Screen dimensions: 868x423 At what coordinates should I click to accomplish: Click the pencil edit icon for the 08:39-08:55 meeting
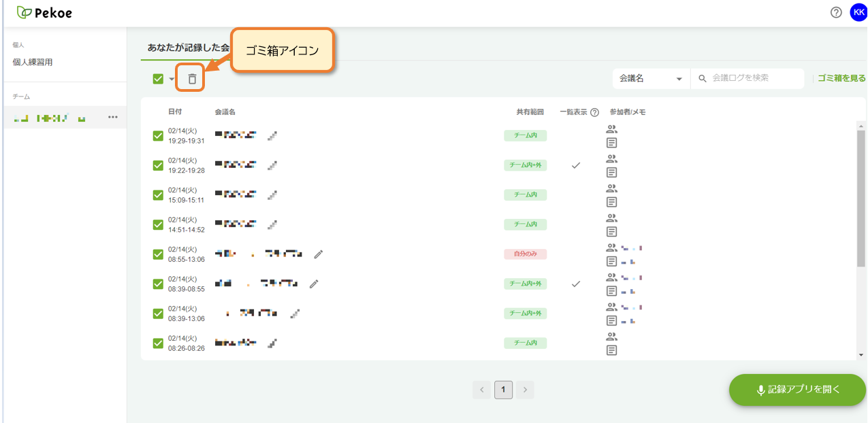(314, 284)
